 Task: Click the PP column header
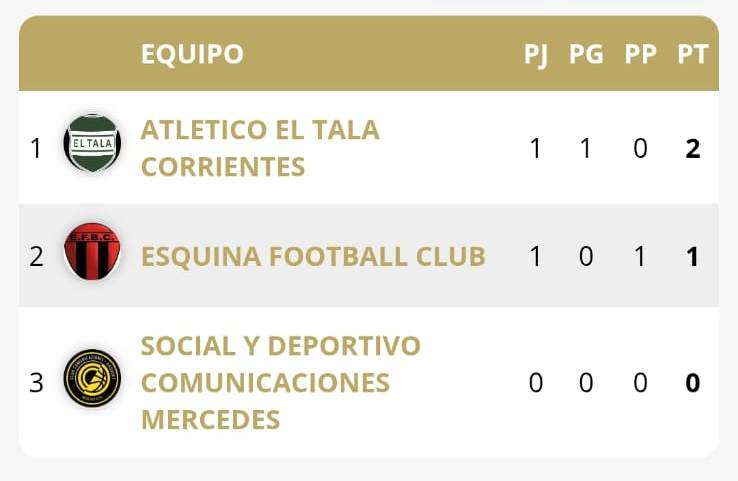(x=640, y=54)
